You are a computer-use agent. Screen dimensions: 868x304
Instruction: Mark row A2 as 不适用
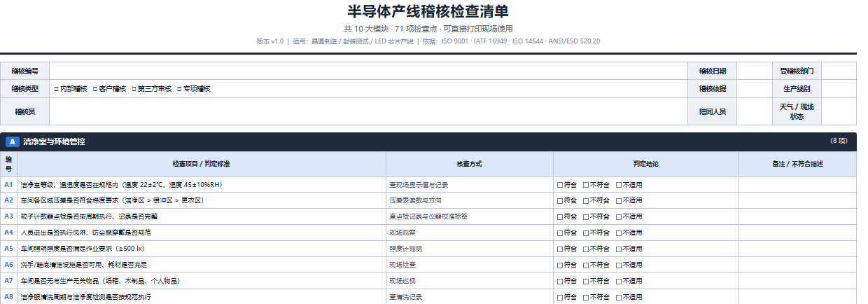coord(618,200)
